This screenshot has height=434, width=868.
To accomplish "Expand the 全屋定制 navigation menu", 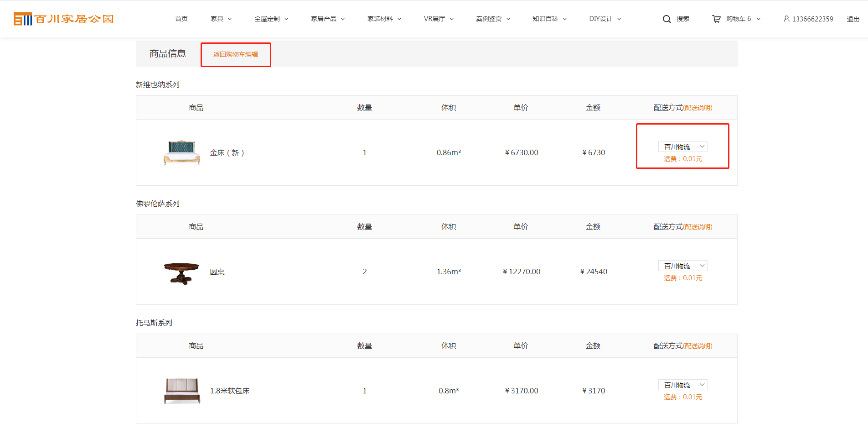I will (x=271, y=19).
